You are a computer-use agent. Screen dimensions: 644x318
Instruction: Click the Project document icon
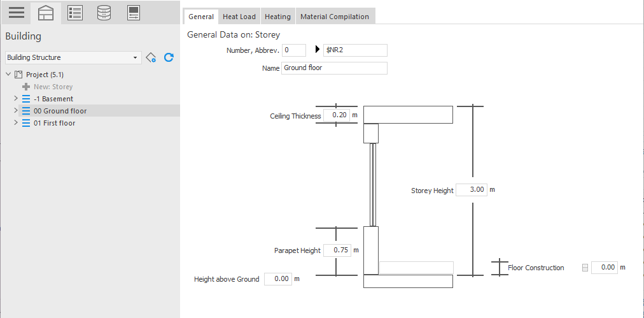click(x=18, y=75)
